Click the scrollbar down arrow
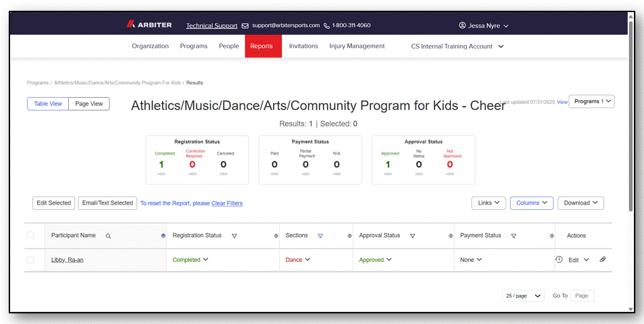The height and width of the screenshot is (324, 644). click(x=631, y=308)
